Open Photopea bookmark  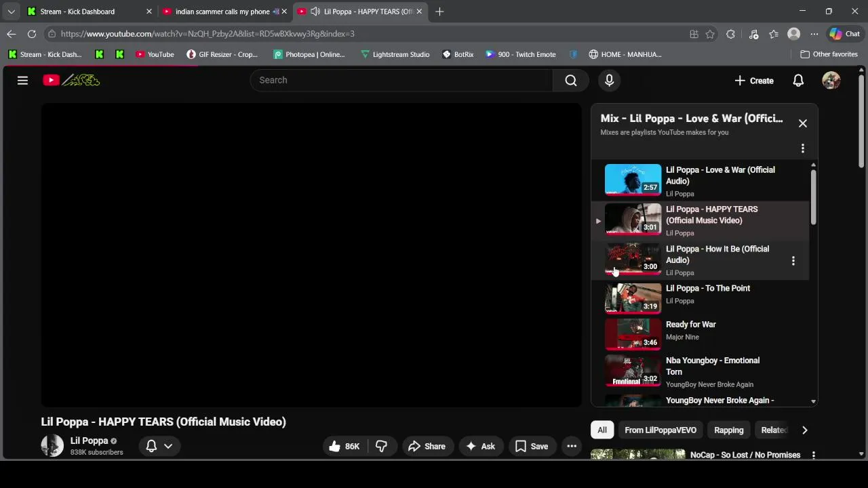(x=309, y=54)
